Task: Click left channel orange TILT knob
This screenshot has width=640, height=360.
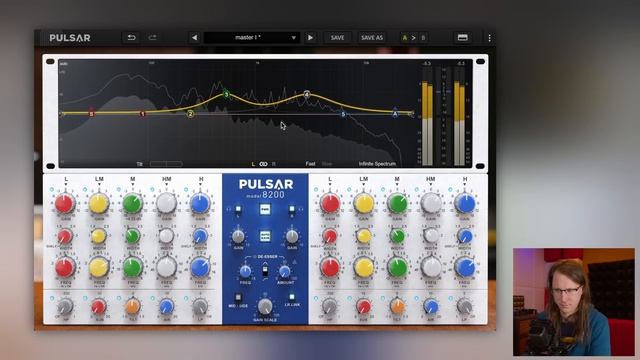Action: click(x=133, y=306)
